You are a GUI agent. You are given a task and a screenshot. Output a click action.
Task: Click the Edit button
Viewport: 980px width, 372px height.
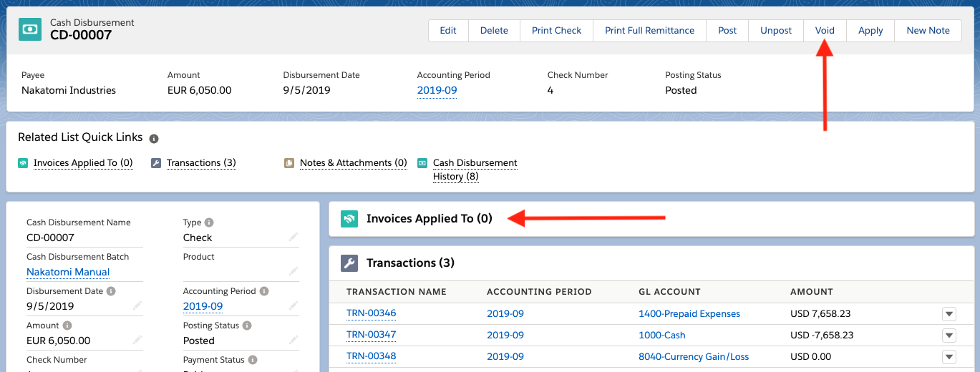pos(448,31)
